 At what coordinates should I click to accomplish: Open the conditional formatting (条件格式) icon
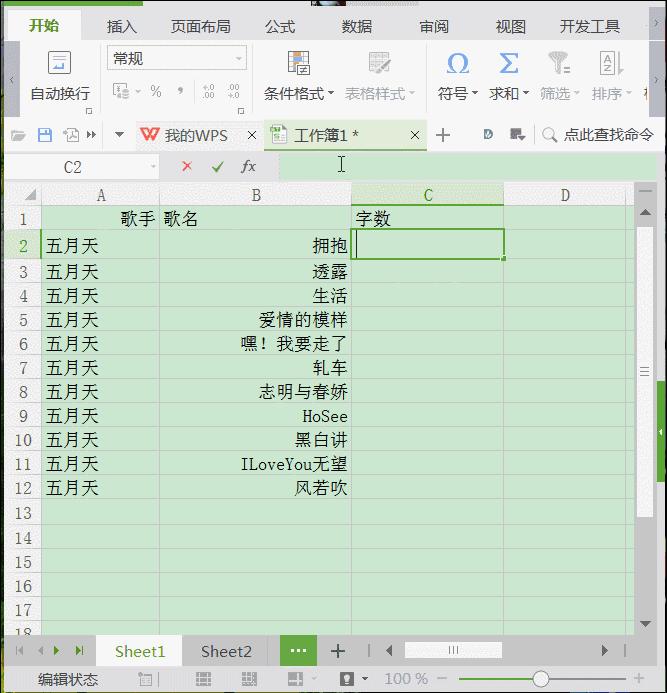(x=299, y=63)
